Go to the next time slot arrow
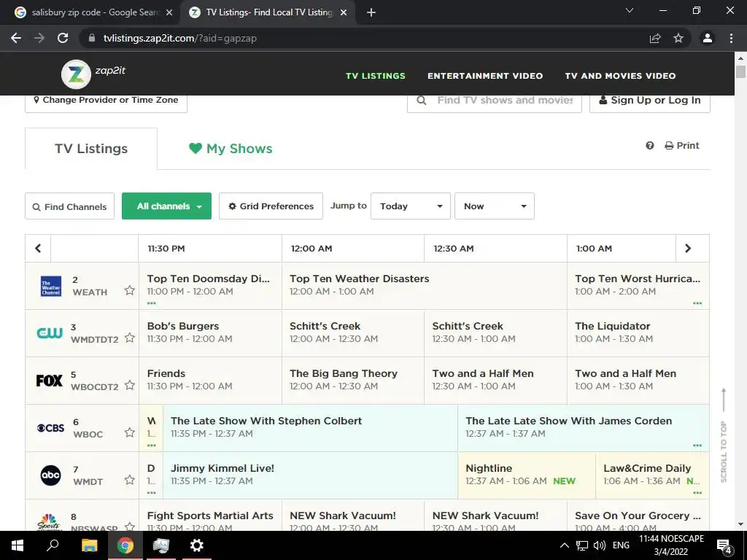The image size is (747, 560). click(687, 248)
